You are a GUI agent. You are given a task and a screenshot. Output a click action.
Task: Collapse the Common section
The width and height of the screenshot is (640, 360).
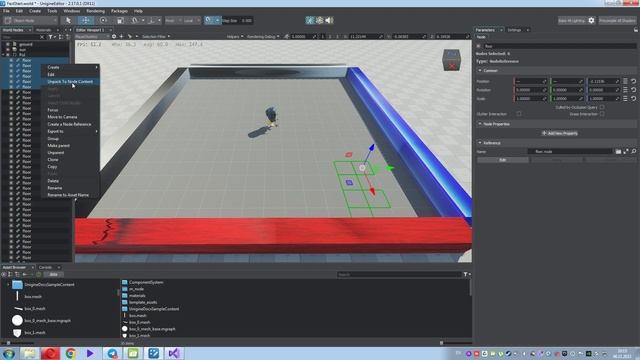(x=480, y=71)
